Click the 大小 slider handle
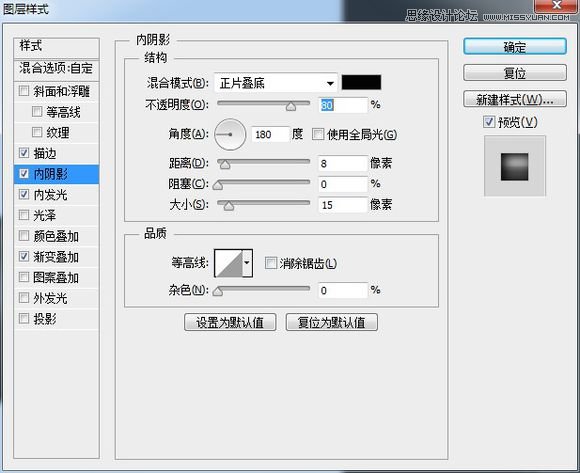Viewport: 580px width, 473px height. (229, 206)
